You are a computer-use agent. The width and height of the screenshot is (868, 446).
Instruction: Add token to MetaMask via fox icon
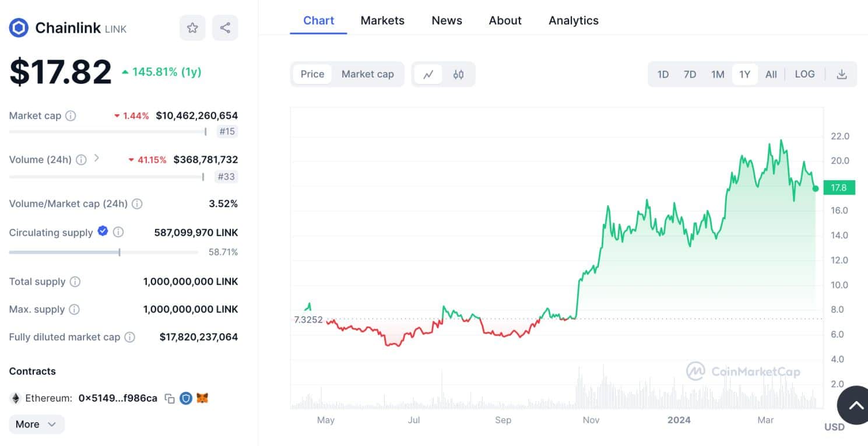(x=202, y=398)
